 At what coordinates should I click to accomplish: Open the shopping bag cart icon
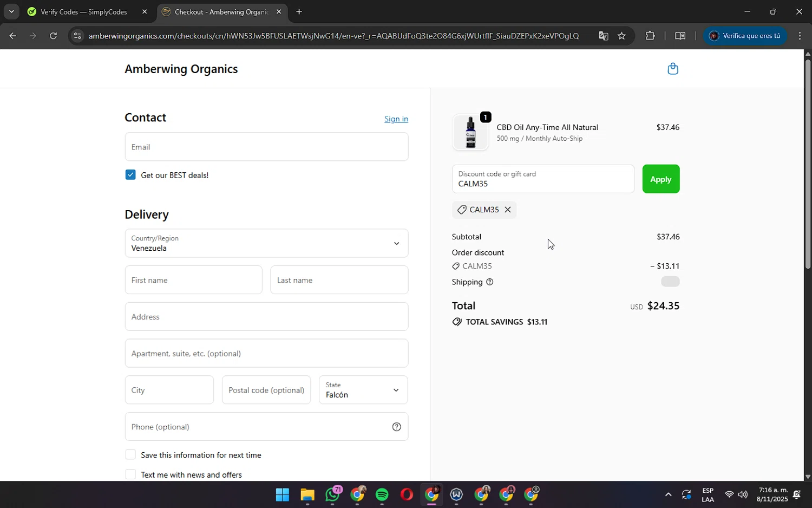point(673,69)
